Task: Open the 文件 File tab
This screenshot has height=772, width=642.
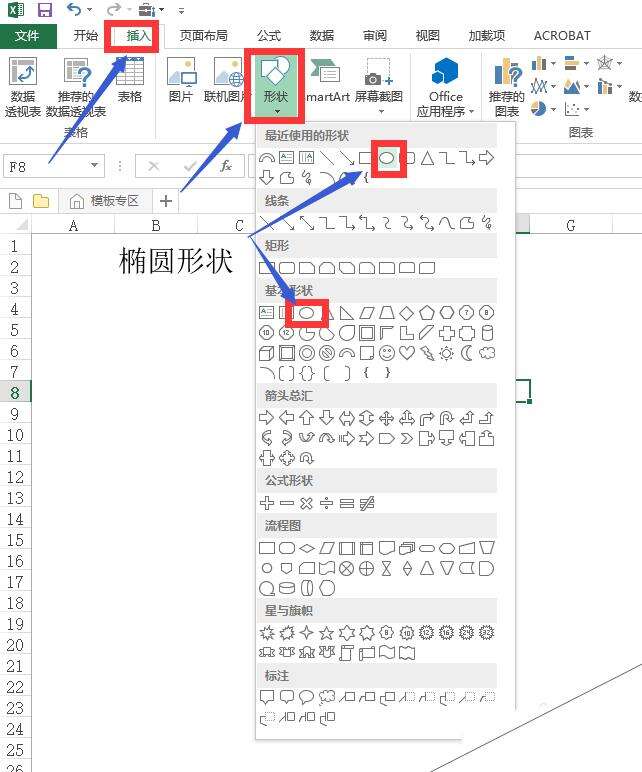Action: pyautogui.click(x=27, y=35)
